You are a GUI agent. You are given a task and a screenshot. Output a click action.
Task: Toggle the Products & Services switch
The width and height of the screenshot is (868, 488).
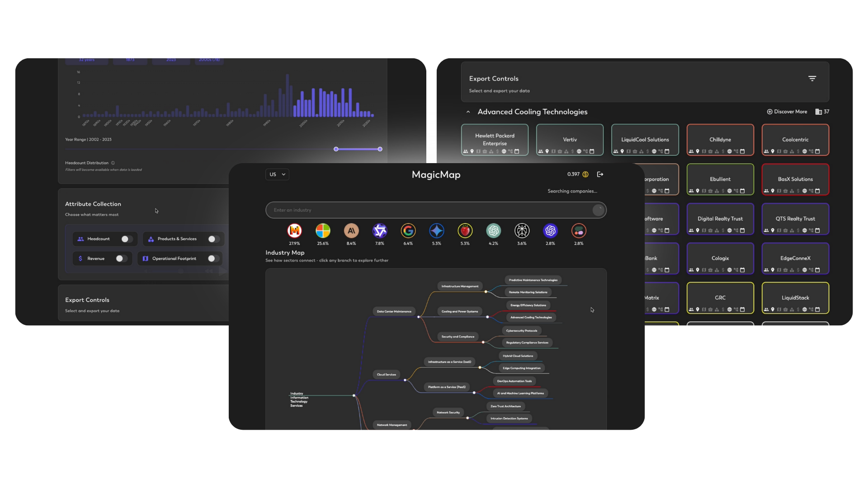tap(213, 239)
